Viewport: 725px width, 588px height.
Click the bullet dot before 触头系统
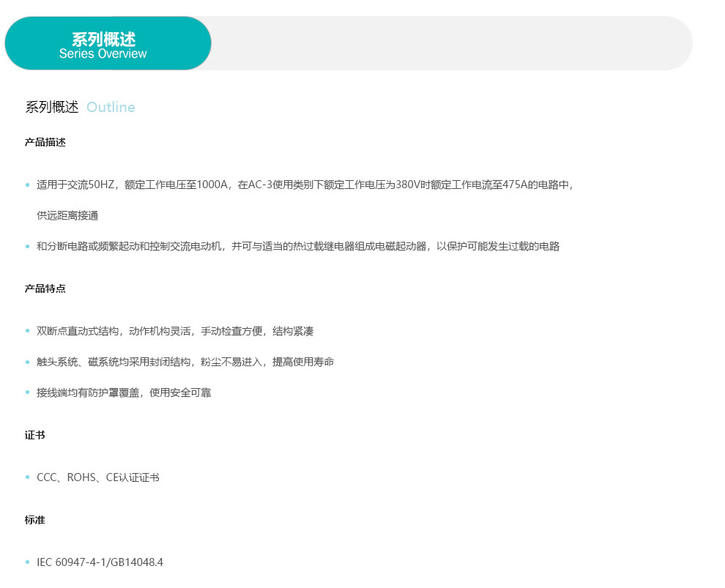(28, 362)
